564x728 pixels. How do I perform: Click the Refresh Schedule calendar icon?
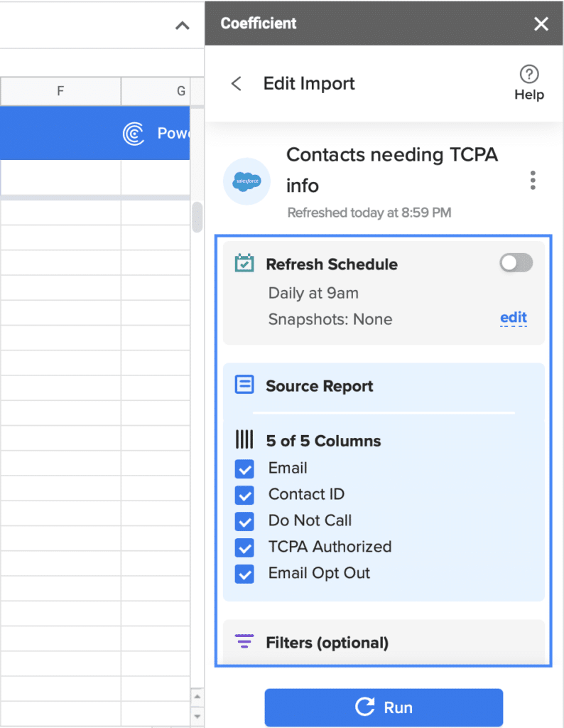[x=244, y=263]
